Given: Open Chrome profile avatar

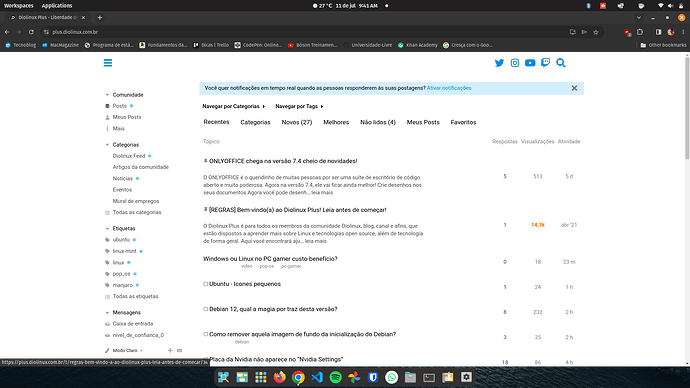Looking at the screenshot, I should click(671, 32).
